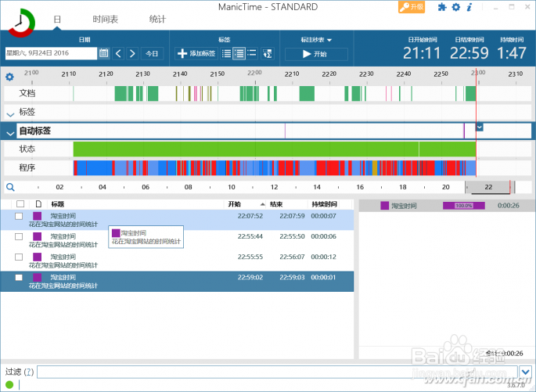Click hour 12 on the day overview
The height and width of the screenshot is (392, 536).
[274, 187]
